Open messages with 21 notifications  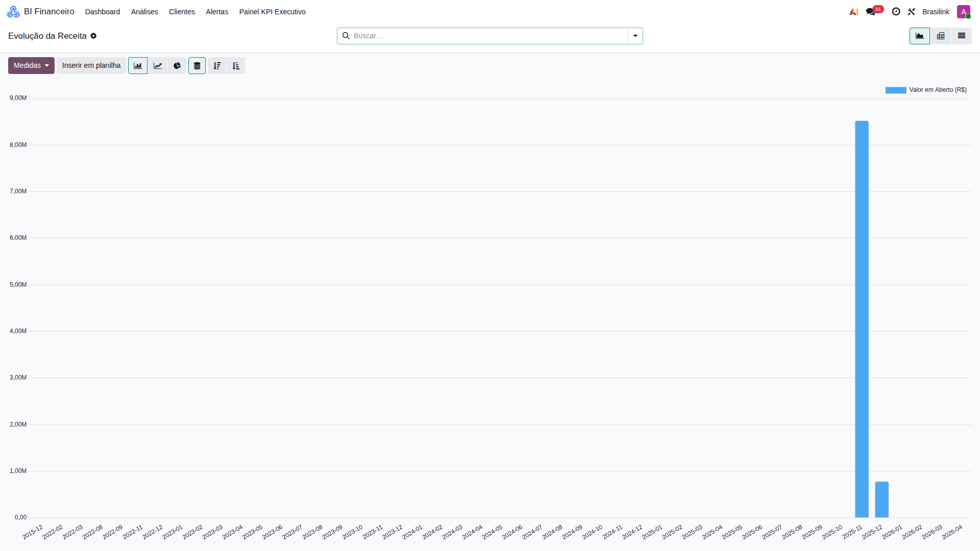[872, 12]
